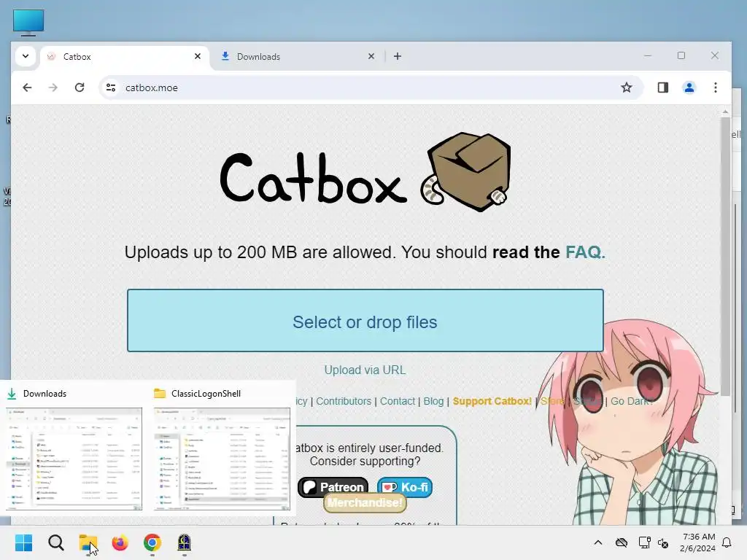This screenshot has width=747, height=560.
Task: Open a new tab with the plus button
Action: 398,56
